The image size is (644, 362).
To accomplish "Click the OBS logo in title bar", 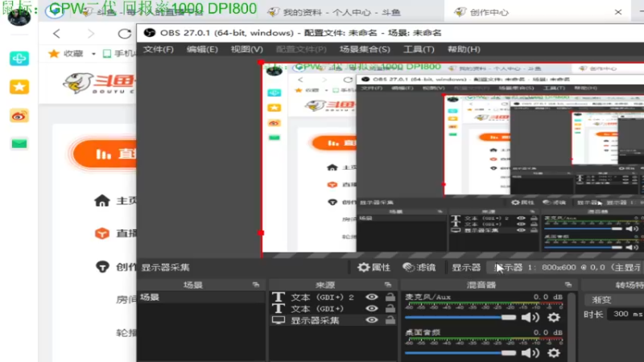I will (x=150, y=33).
